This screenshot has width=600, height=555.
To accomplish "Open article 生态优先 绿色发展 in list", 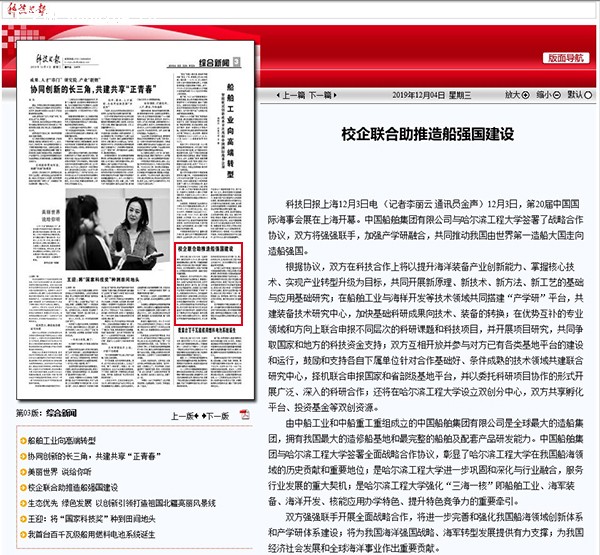I will (122, 503).
